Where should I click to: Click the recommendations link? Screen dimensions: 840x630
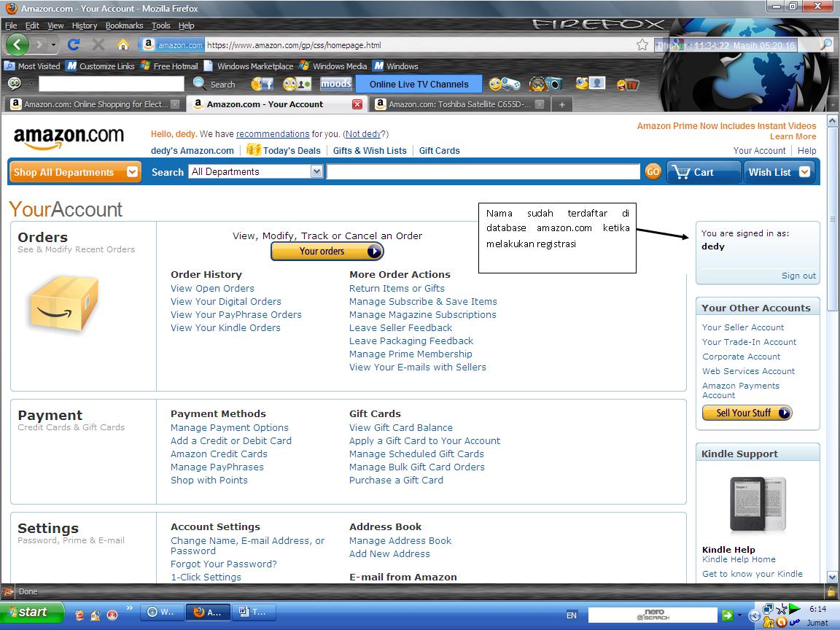tap(273, 134)
